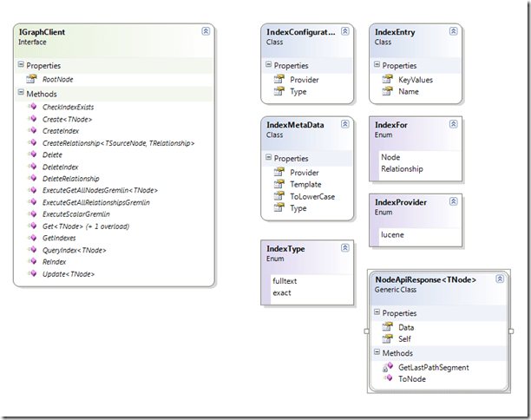The height and width of the screenshot is (420, 531).
Task: Select the fulltext value in IndexType
Action: pos(286,281)
